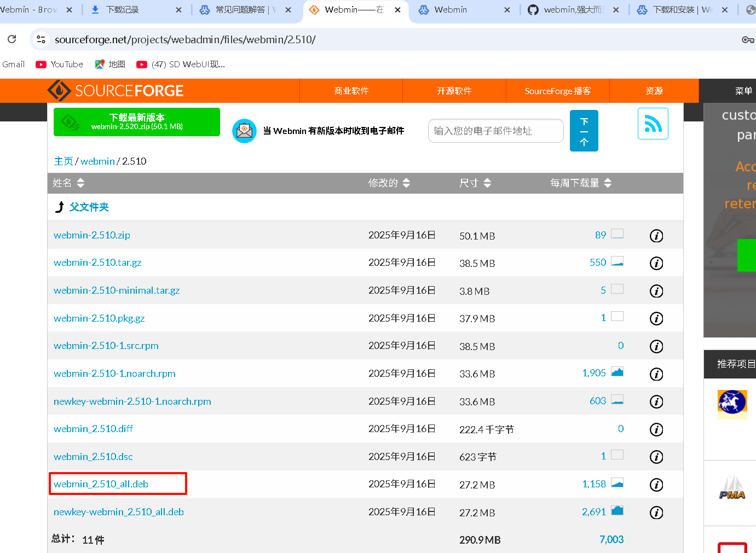756x553 pixels.
Task: Open info icon for newkey-webmin_2.510_all.deb
Action: point(656,513)
